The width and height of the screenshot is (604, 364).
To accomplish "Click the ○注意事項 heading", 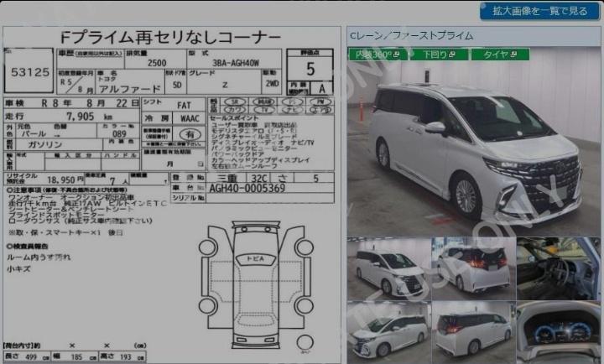I will [x=67, y=190].
